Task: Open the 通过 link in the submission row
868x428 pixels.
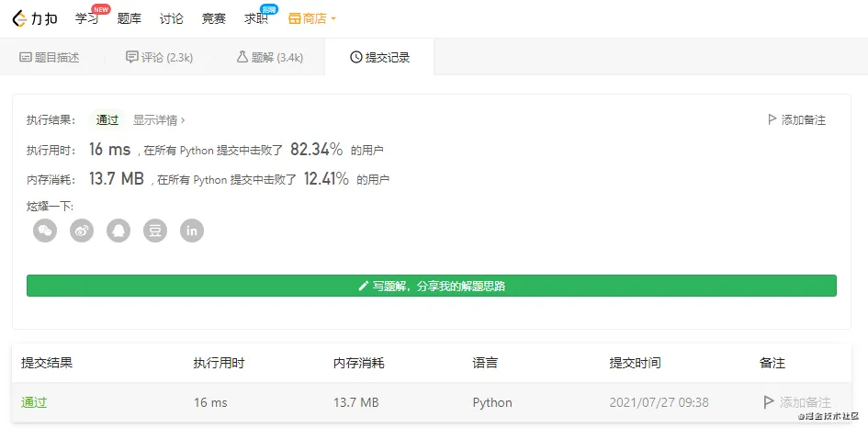Action: click(34, 402)
